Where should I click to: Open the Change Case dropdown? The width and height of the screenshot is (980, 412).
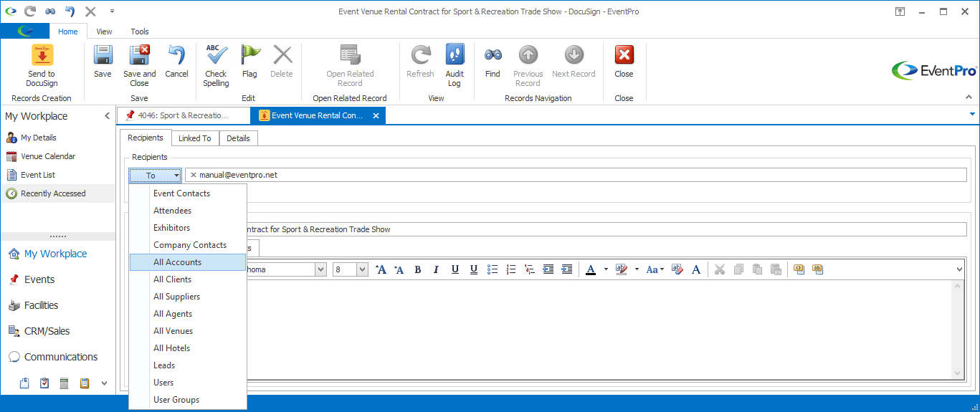point(655,269)
